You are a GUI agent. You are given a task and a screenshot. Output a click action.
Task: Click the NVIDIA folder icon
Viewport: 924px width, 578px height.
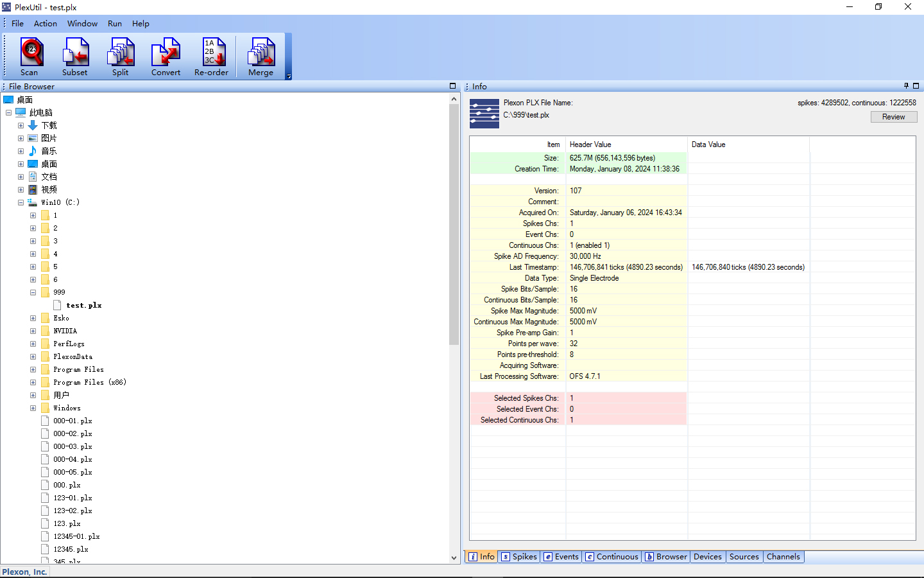tap(45, 331)
